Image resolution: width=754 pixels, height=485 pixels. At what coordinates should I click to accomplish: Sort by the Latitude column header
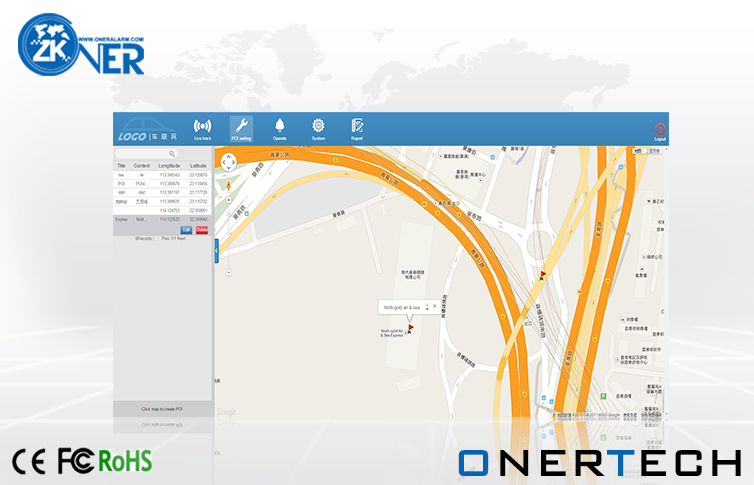[198, 165]
